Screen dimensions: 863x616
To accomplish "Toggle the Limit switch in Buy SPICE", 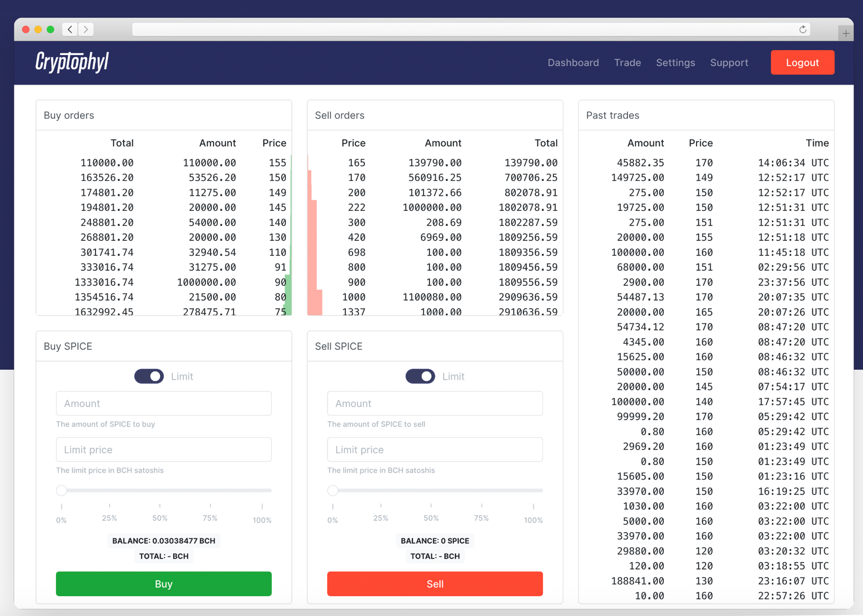I will pos(149,376).
